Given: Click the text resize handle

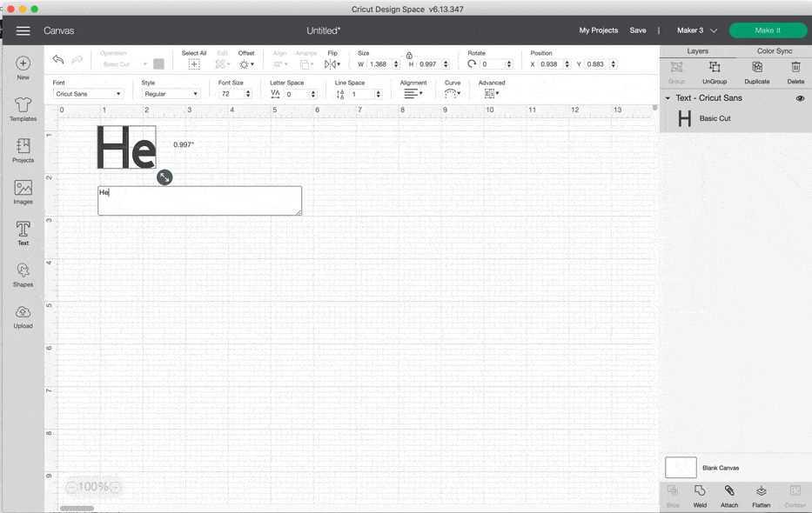Looking at the screenshot, I should click(164, 177).
